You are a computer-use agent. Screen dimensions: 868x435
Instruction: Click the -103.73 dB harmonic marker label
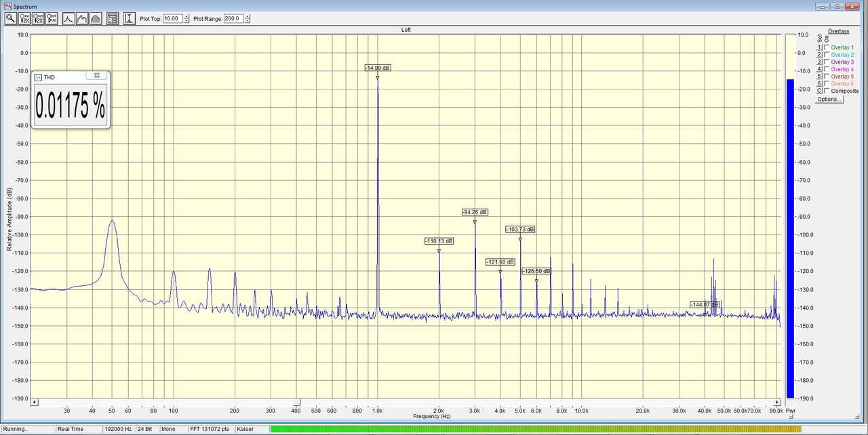tap(520, 230)
